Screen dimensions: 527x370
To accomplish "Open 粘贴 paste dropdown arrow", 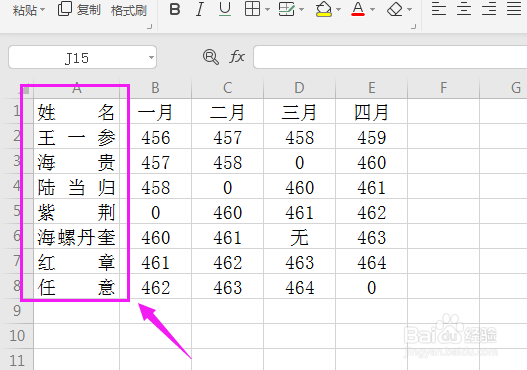I will 42,10.
